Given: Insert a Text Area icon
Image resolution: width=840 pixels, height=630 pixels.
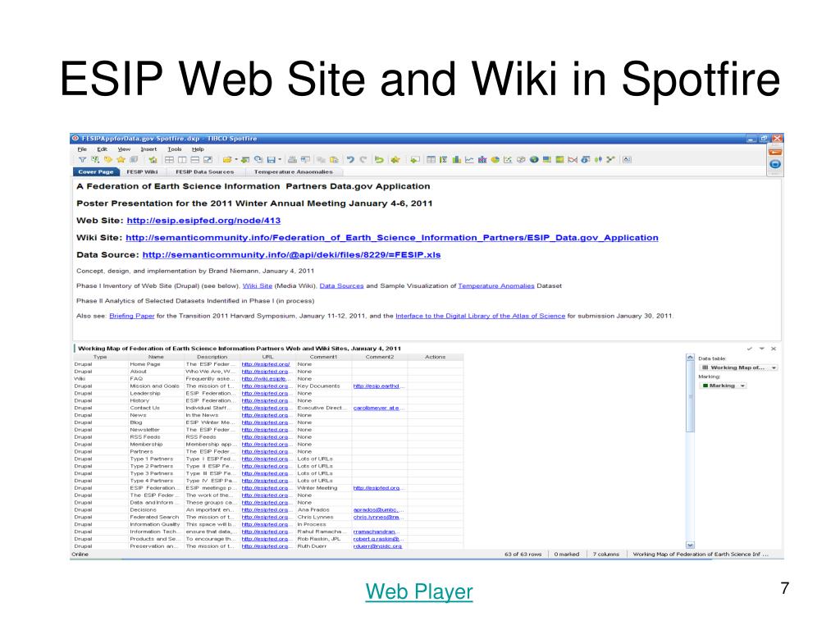Looking at the screenshot, I should pos(627,159).
